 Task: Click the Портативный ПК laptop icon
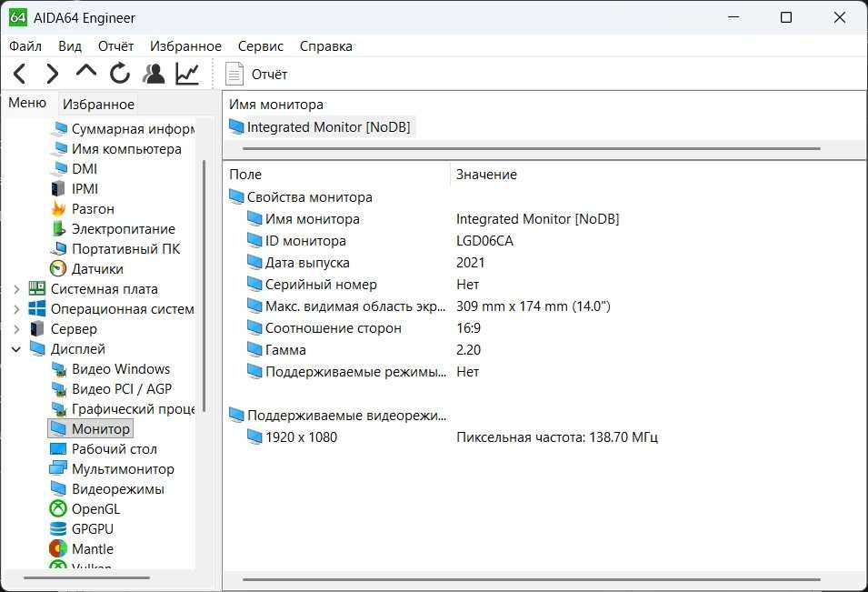tap(58, 248)
